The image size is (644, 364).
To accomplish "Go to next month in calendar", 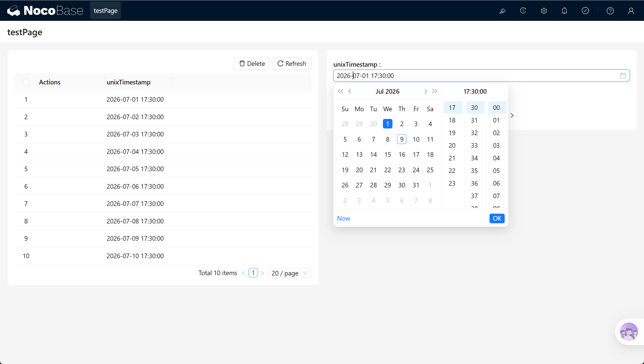I will [x=425, y=91].
